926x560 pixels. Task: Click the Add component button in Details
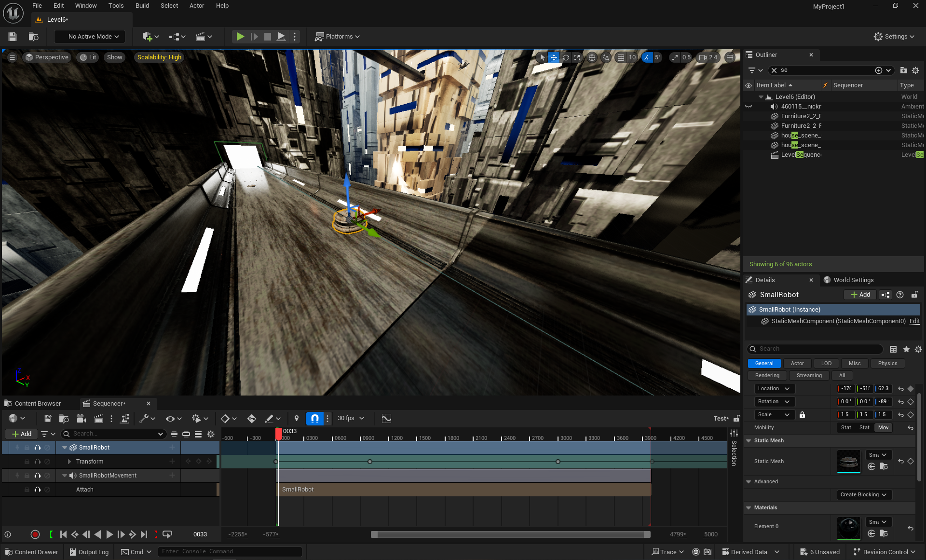860,295
